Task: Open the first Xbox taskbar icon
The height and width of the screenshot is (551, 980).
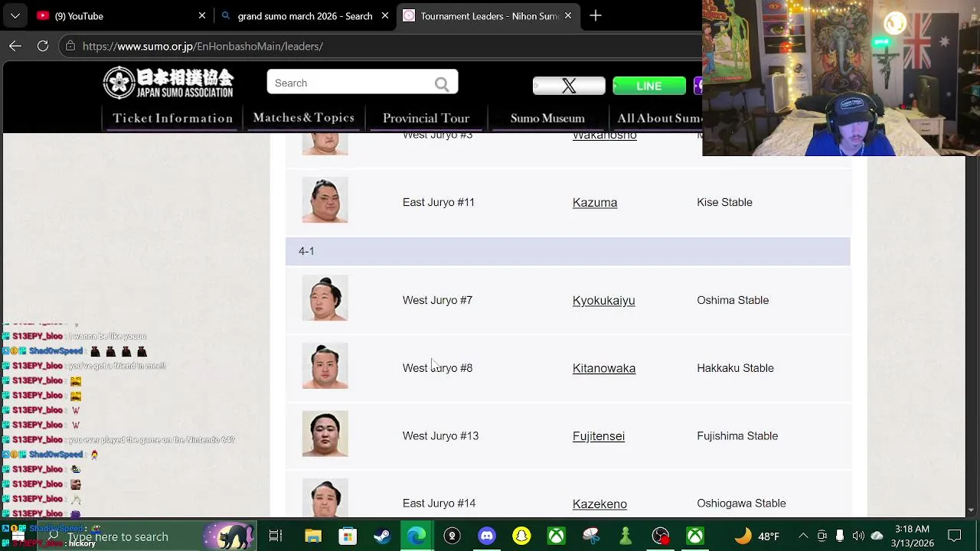Action: [556, 536]
